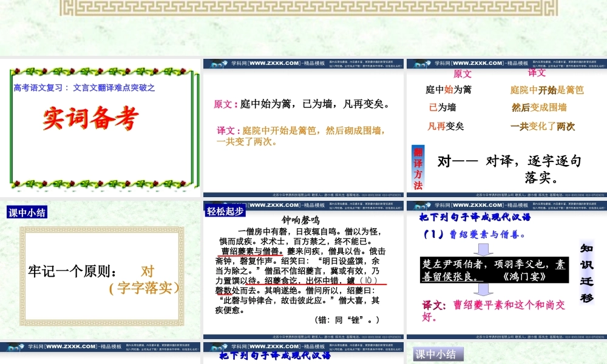
Task: Click the pink '原文' column heading in comparison slide
Action: [x=462, y=74]
